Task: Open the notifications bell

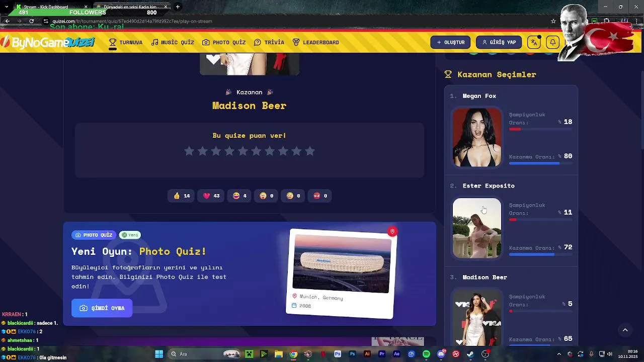Action: pos(552,42)
